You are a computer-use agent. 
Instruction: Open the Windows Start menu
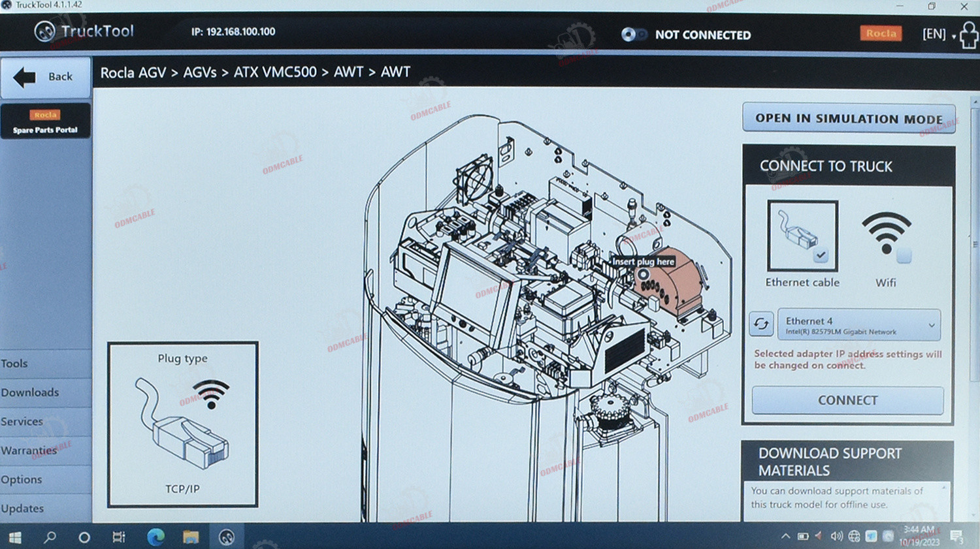(x=14, y=537)
